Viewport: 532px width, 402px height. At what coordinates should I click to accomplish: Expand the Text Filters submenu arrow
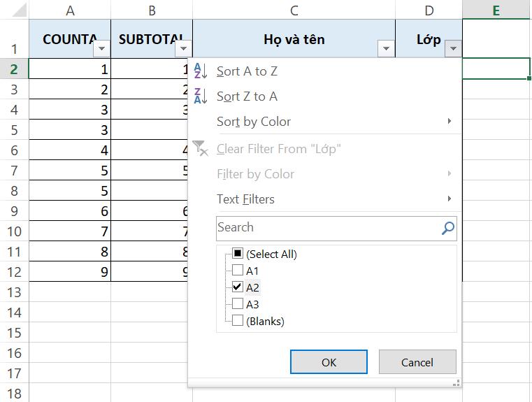coord(450,199)
